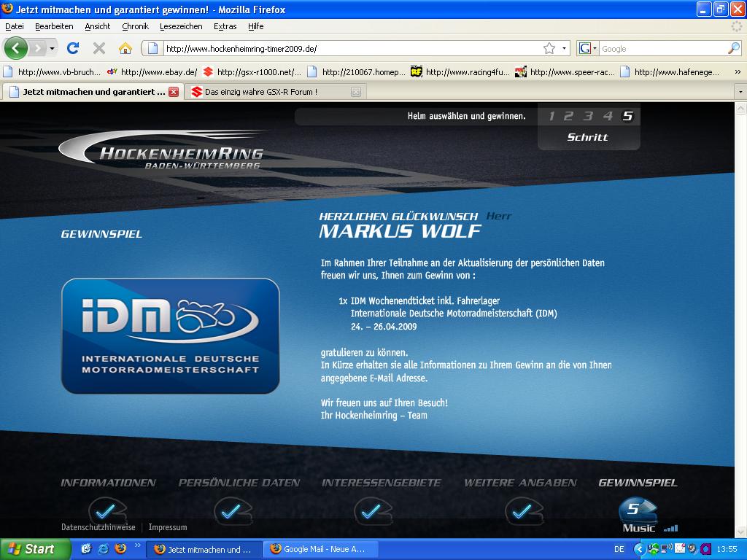Image resolution: width=747 pixels, height=560 pixels.
Task: Open the Lesezeichen menu
Action: [181, 26]
